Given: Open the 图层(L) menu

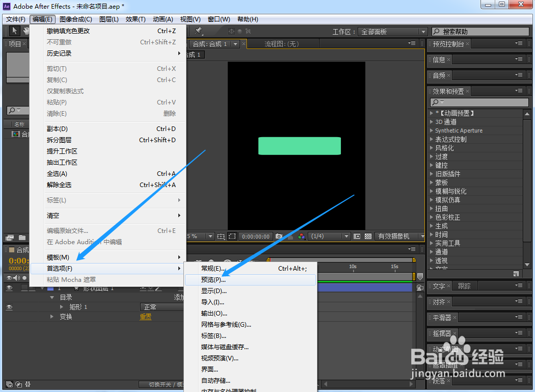Looking at the screenshot, I should pyautogui.click(x=109, y=19).
